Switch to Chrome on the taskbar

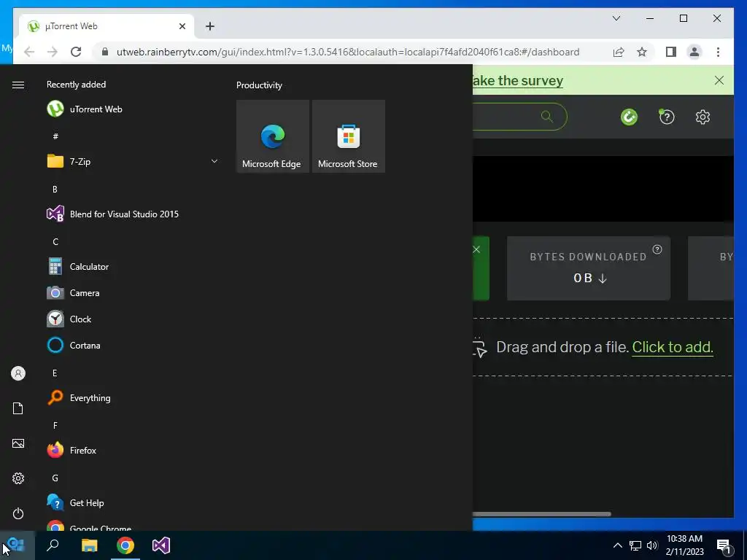[x=125, y=545]
